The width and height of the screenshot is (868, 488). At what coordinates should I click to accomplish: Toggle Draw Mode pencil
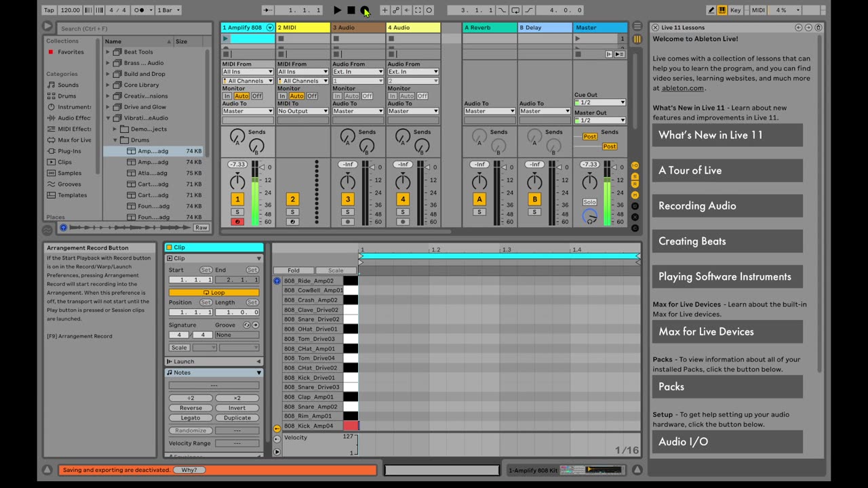[x=711, y=10]
